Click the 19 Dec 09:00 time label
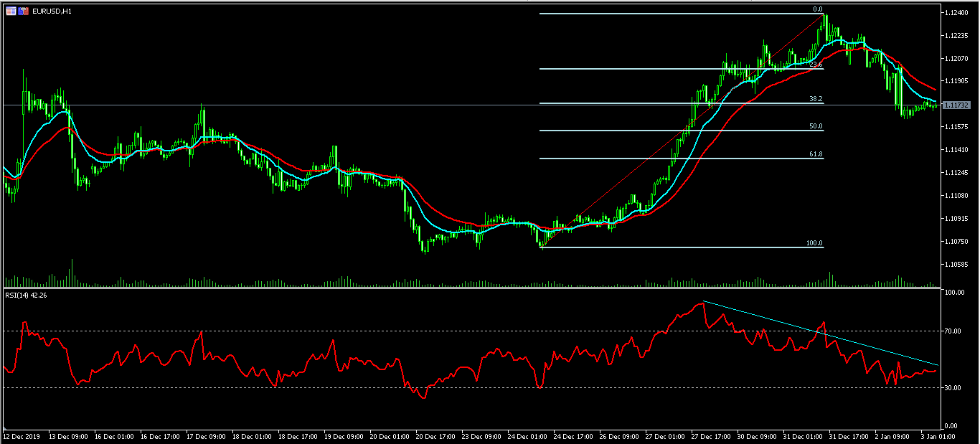The width and height of the screenshot is (980, 444). pos(342,435)
